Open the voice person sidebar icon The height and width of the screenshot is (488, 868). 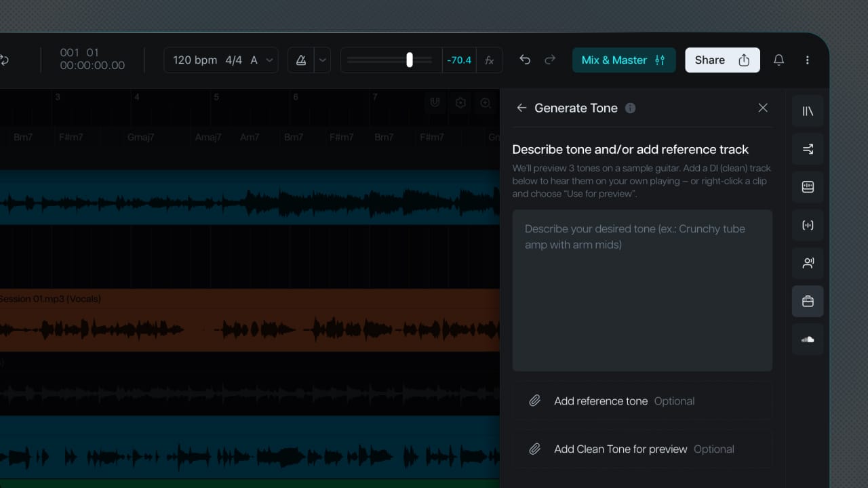(x=808, y=263)
